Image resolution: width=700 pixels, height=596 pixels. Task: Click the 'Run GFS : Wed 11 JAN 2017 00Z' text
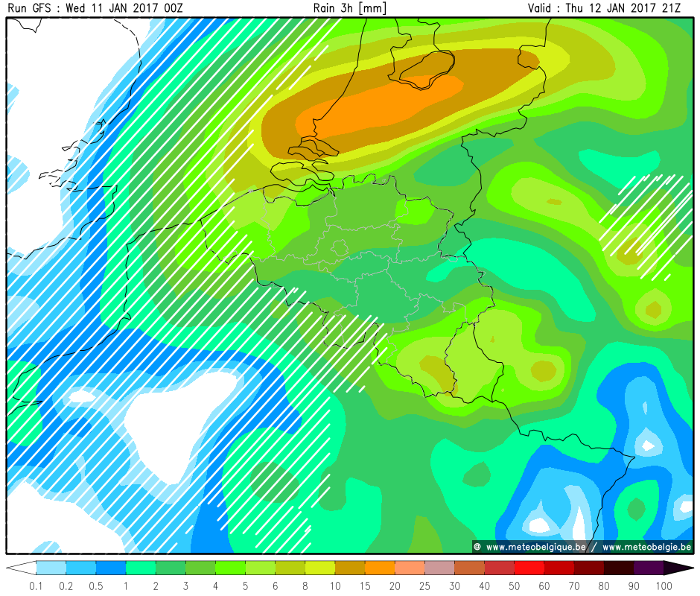pyautogui.click(x=95, y=8)
